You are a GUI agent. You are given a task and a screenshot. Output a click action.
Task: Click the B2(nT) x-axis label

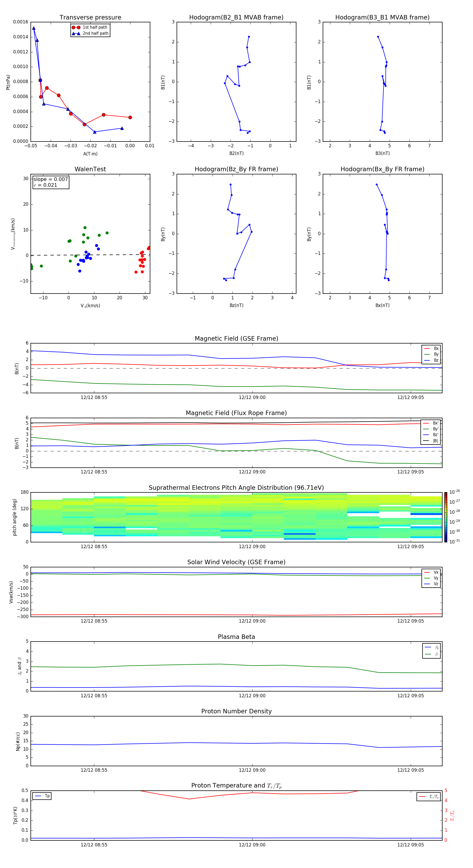236,153
